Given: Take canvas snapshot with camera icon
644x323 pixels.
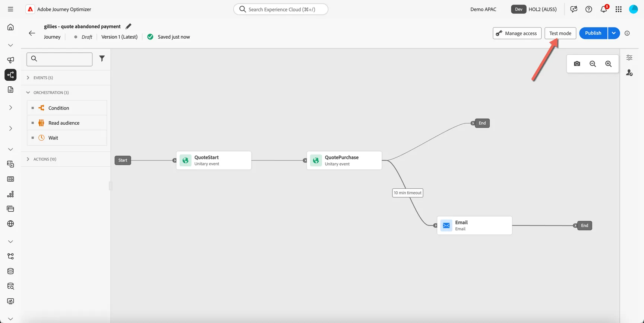Looking at the screenshot, I should pos(577,64).
